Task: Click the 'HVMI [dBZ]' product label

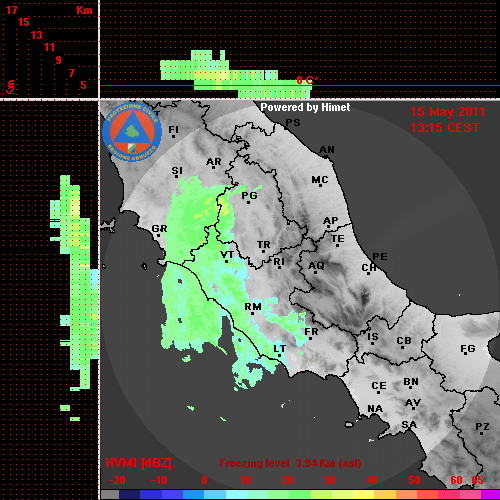Action: pyautogui.click(x=138, y=463)
